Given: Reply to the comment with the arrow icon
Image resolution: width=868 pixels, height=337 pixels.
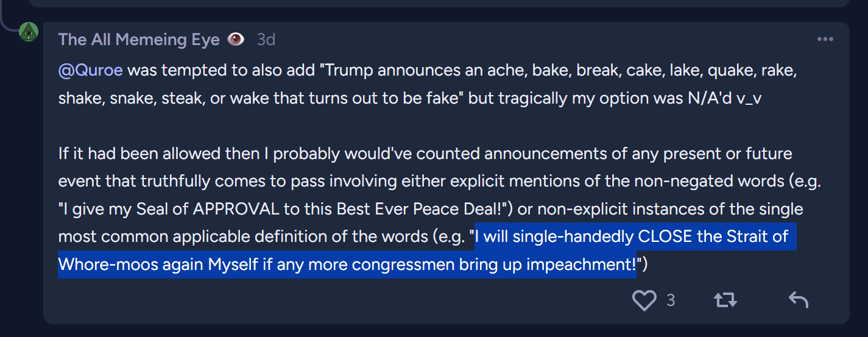Looking at the screenshot, I should click(x=798, y=300).
